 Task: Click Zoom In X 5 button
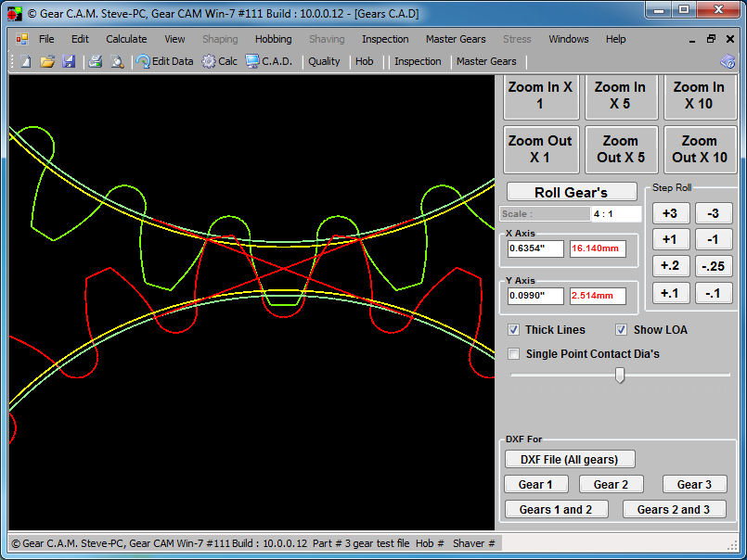pos(620,96)
